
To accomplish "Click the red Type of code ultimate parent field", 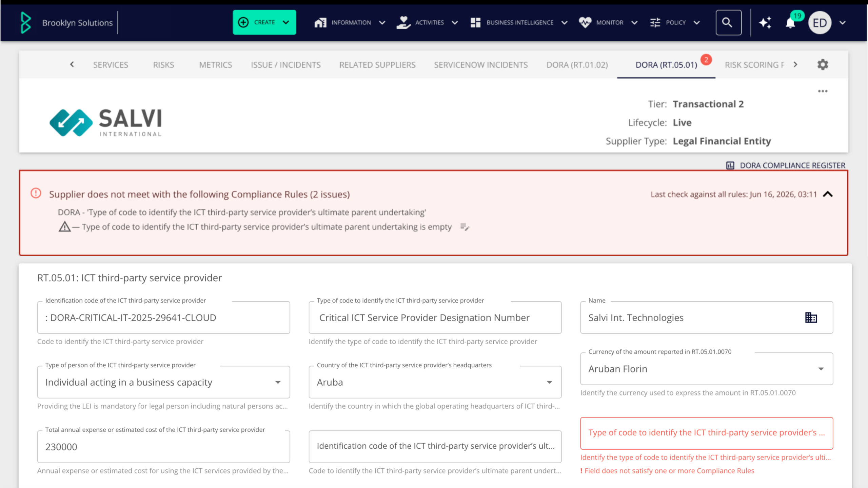I will [707, 433].
